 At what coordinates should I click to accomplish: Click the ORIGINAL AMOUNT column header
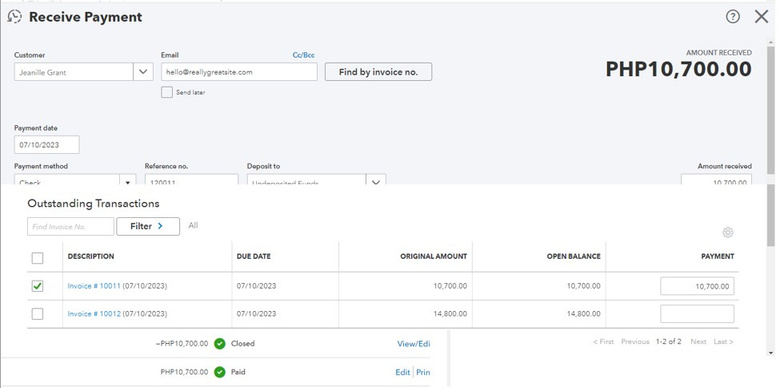click(x=434, y=256)
